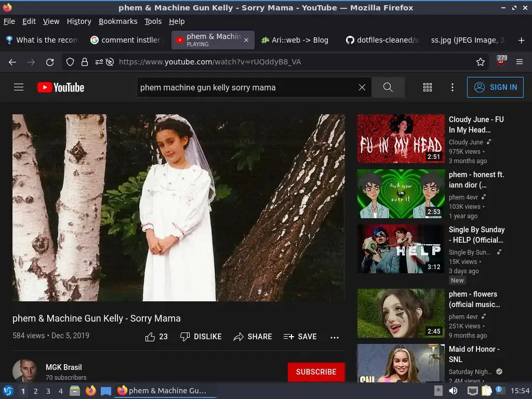
Task: Switch to 'comment instller' Google tab
Action: (x=127, y=40)
